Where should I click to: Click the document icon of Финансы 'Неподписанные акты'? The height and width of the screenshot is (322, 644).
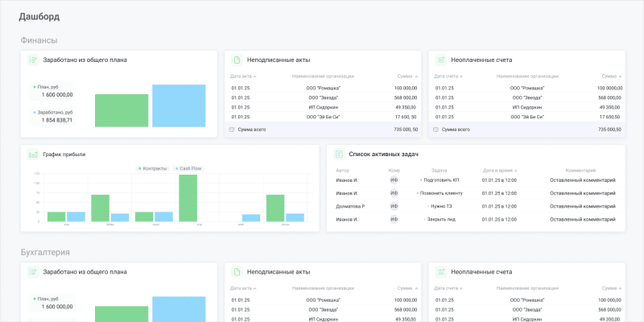237,60
